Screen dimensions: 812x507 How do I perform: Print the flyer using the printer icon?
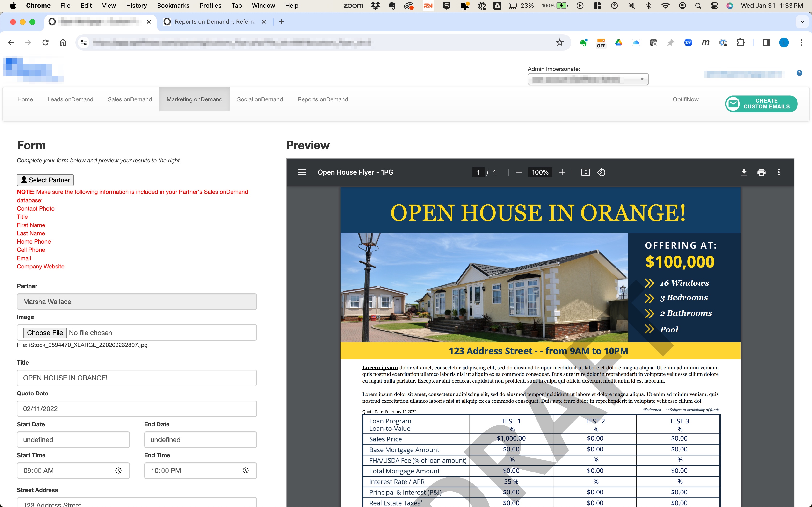click(761, 172)
